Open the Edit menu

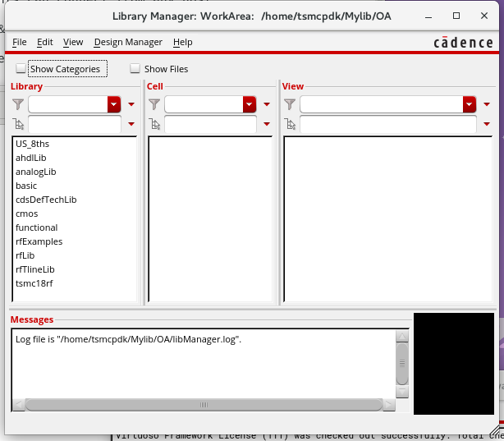click(x=44, y=42)
